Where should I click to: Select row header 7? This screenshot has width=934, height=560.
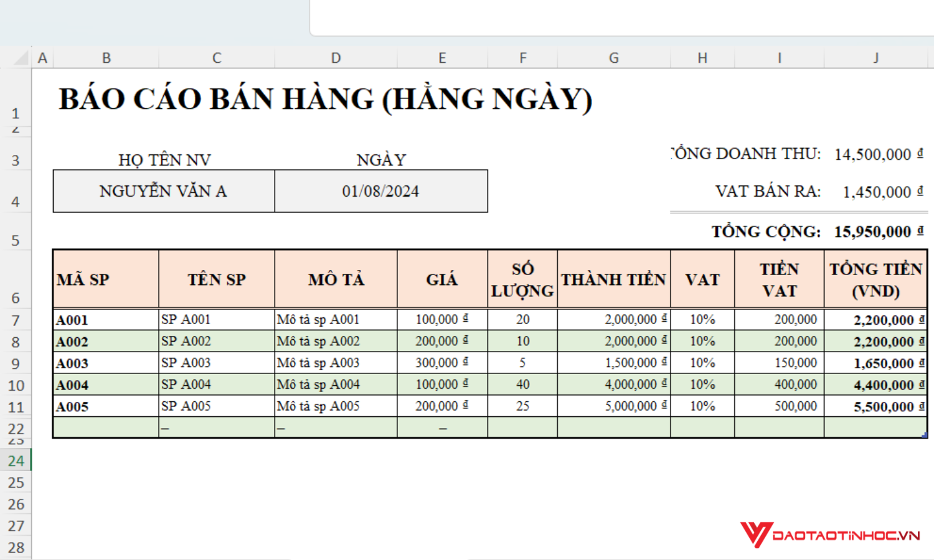(x=17, y=319)
